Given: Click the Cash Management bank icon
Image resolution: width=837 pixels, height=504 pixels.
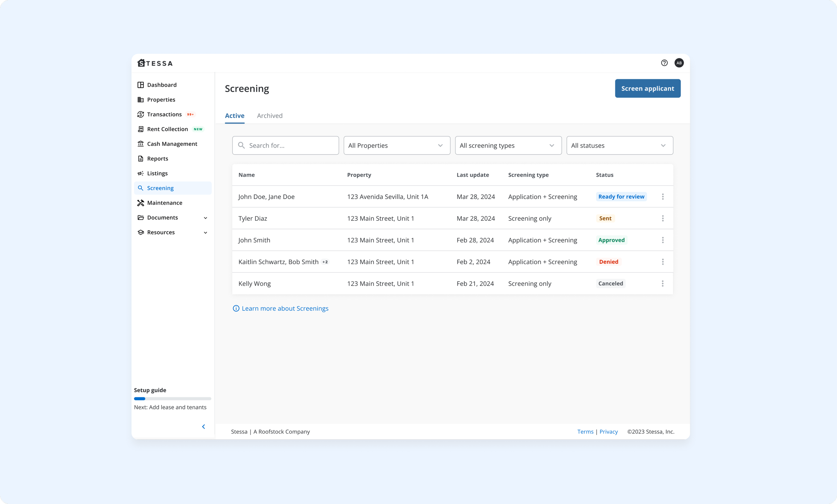Looking at the screenshot, I should 140,143.
